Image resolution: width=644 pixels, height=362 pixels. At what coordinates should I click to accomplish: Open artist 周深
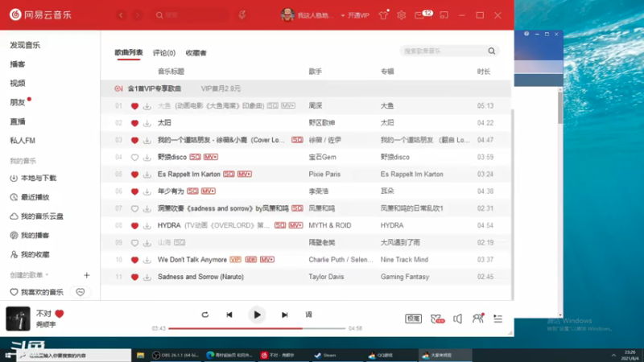click(316, 106)
